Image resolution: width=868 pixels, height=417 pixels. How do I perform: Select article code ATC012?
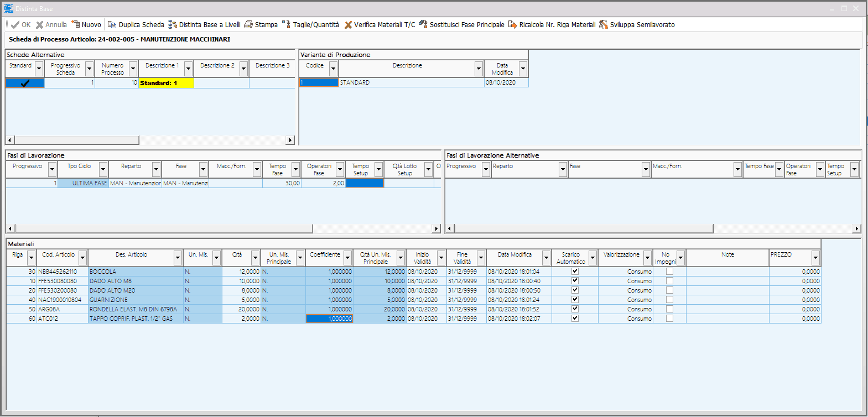click(48, 319)
